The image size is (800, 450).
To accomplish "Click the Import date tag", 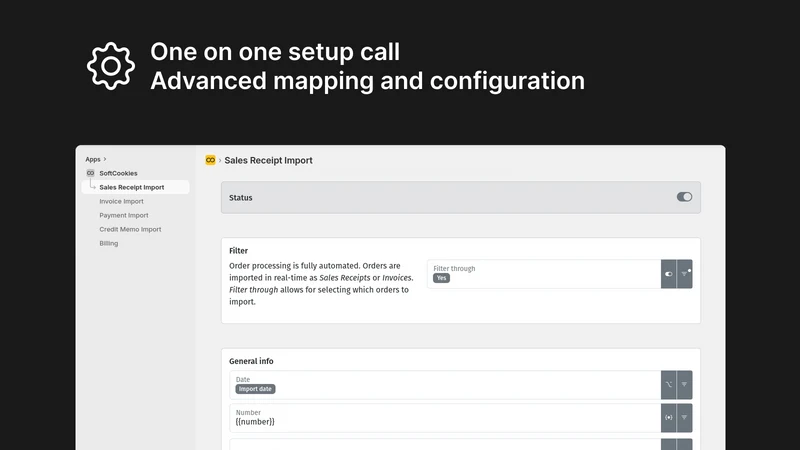I will click(255, 389).
